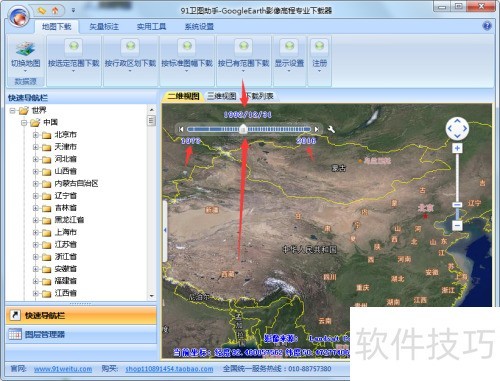Step timeline back with left arrow
500x381 pixels.
181,129
